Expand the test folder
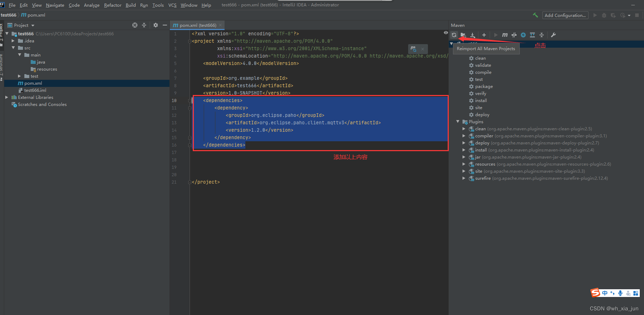The image size is (644, 315). click(19, 76)
